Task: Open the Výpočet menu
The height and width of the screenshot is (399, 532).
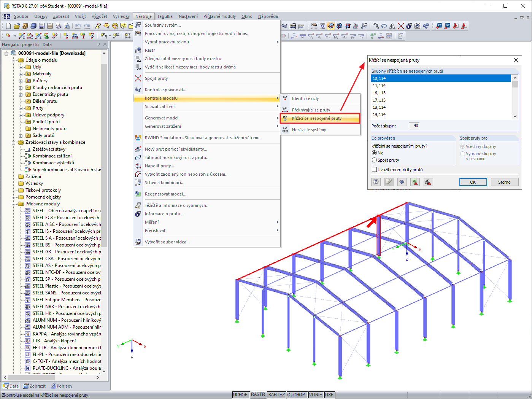Action: (x=99, y=16)
